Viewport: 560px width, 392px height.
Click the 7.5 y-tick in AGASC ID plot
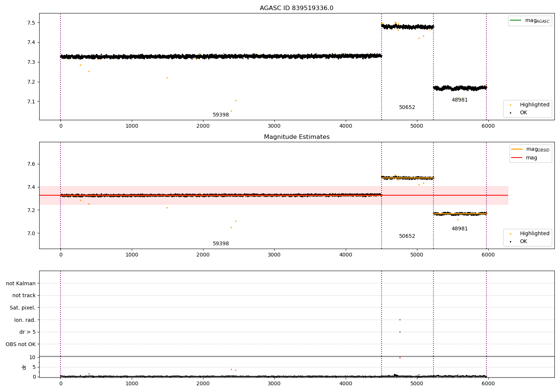[31, 23]
